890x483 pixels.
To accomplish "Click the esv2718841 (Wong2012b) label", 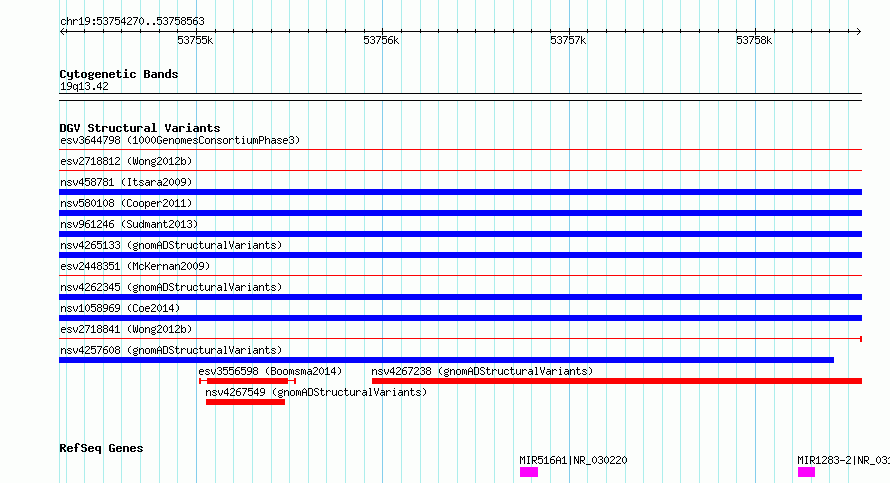I will coord(126,329).
